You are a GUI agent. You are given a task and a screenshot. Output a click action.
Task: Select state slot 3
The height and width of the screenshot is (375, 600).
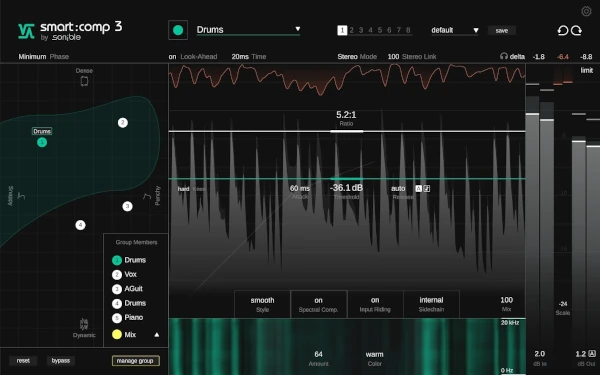[x=361, y=30]
